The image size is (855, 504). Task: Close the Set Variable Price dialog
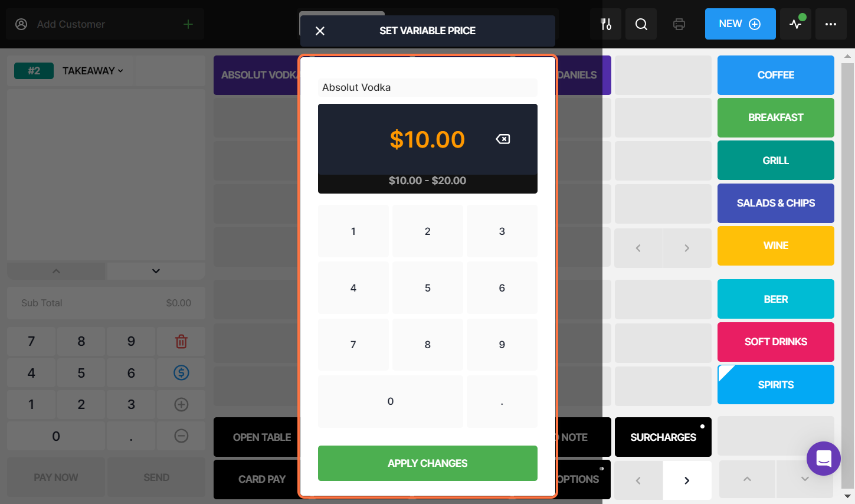tap(320, 31)
